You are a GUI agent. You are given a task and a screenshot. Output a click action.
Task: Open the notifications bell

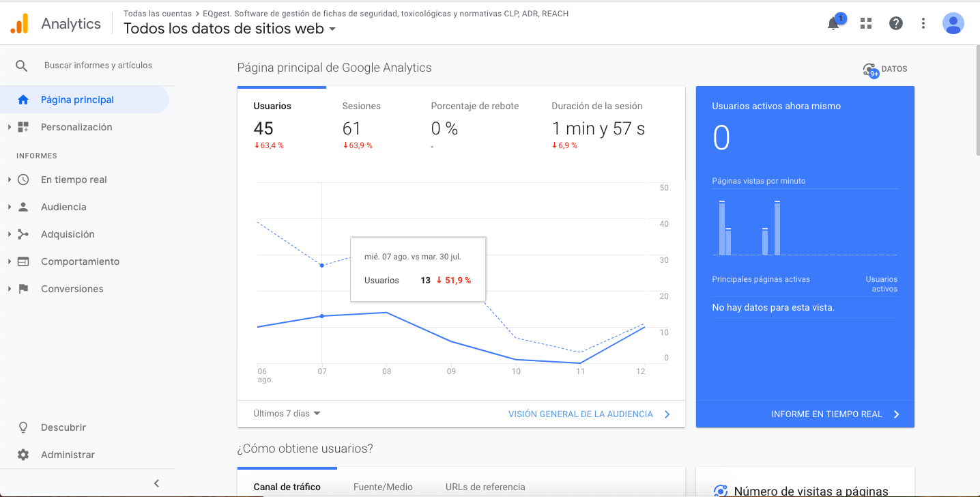click(x=833, y=23)
